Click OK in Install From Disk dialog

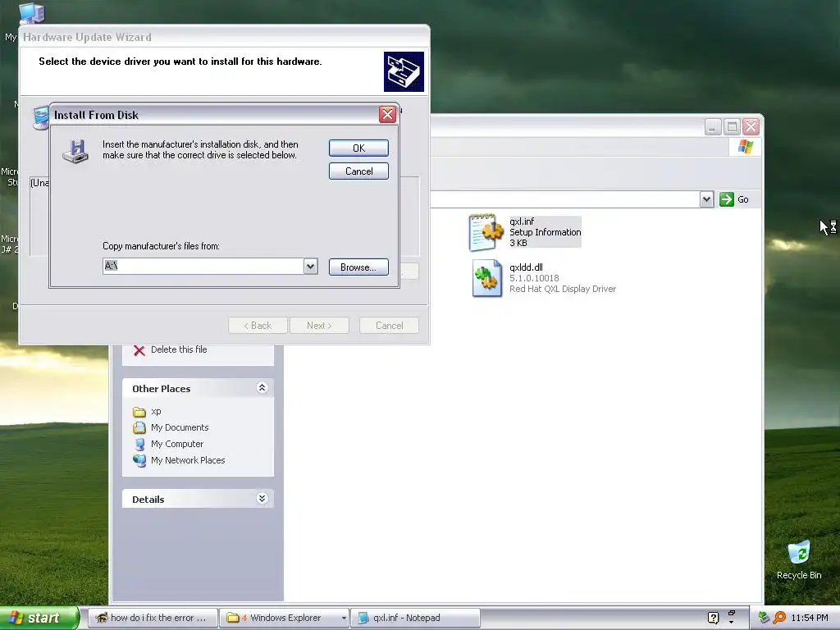(358, 148)
